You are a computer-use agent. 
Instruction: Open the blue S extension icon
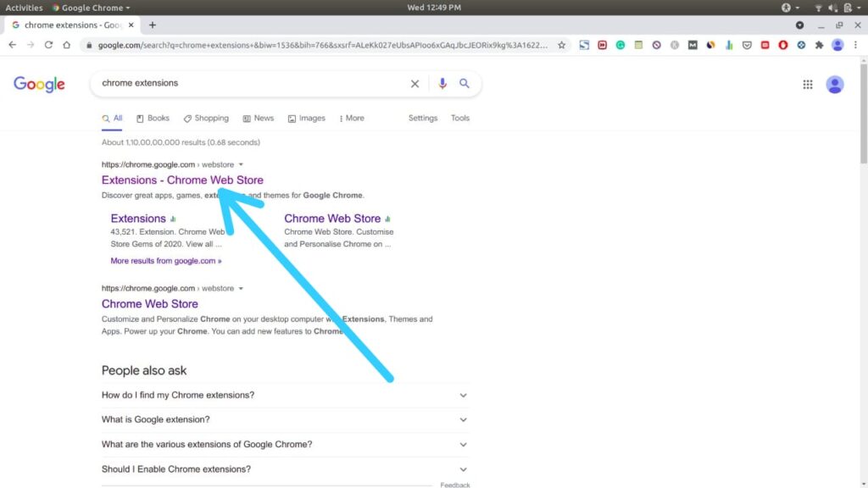584,46
